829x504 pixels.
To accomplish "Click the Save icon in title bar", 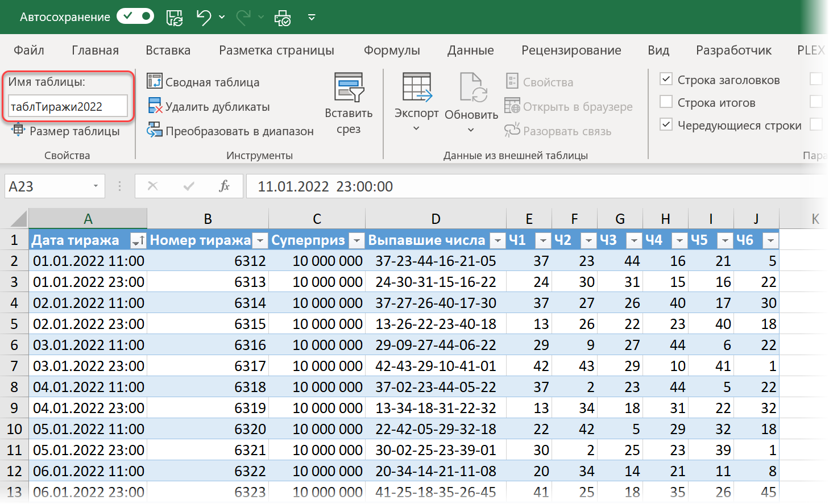I will click(x=175, y=18).
